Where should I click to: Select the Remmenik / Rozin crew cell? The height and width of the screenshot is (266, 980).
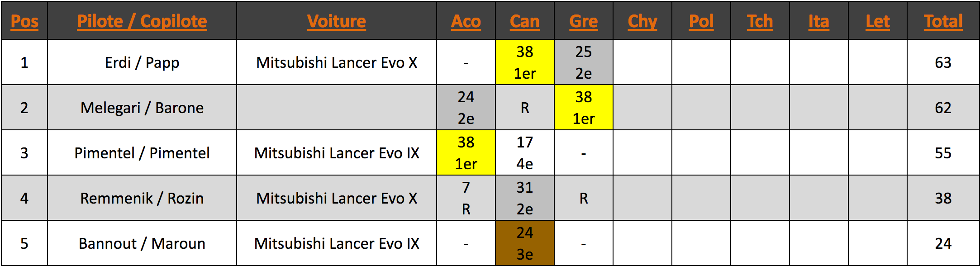coord(142,198)
